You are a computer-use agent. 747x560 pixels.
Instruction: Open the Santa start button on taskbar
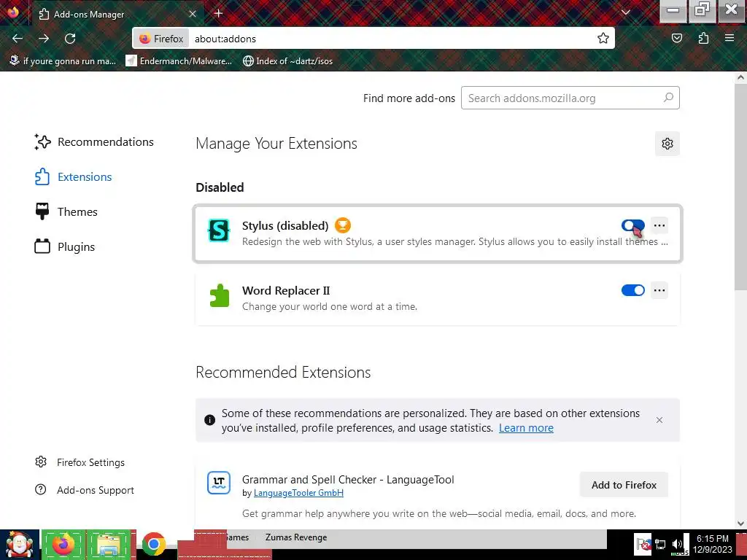click(20, 545)
